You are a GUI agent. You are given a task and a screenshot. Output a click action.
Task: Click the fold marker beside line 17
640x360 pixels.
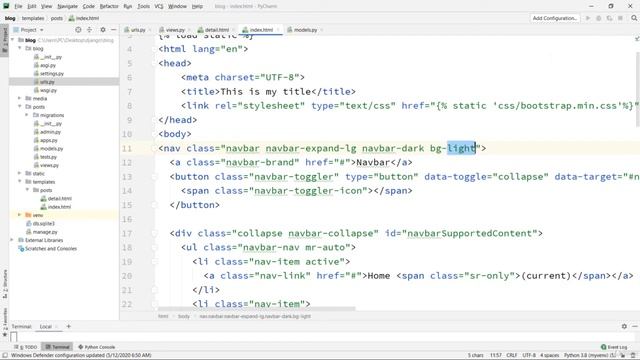[154, 233]
